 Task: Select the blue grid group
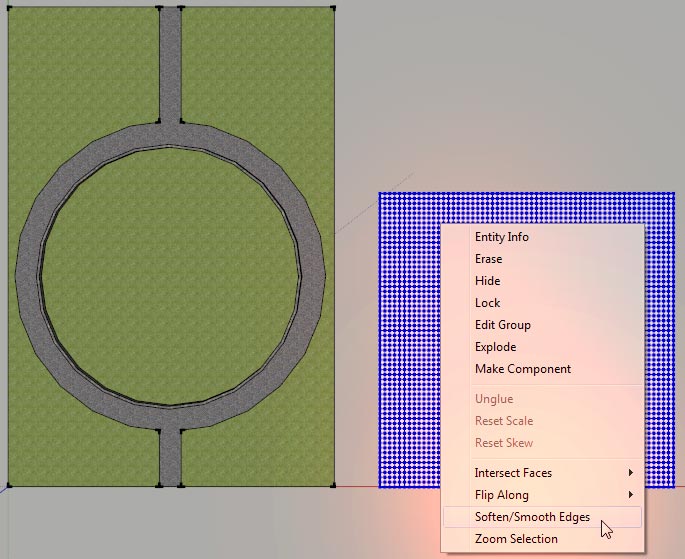410,341
